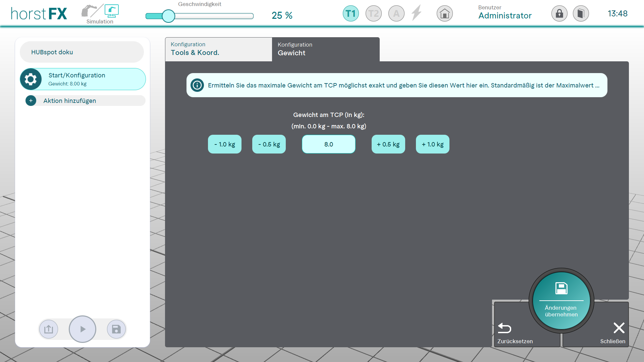
Task: Click Änderungen übernehmen button
Action: tap(561, 301)
